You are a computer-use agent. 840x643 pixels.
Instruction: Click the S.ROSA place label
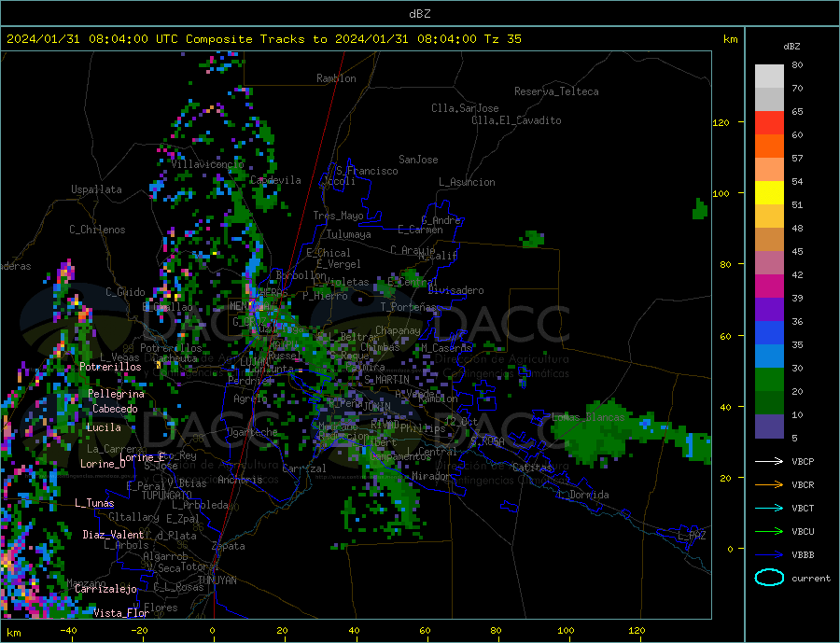tap(487, 441)
